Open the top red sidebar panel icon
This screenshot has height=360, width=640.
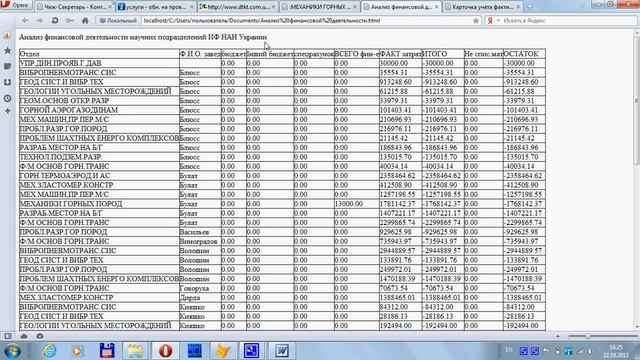7,36
